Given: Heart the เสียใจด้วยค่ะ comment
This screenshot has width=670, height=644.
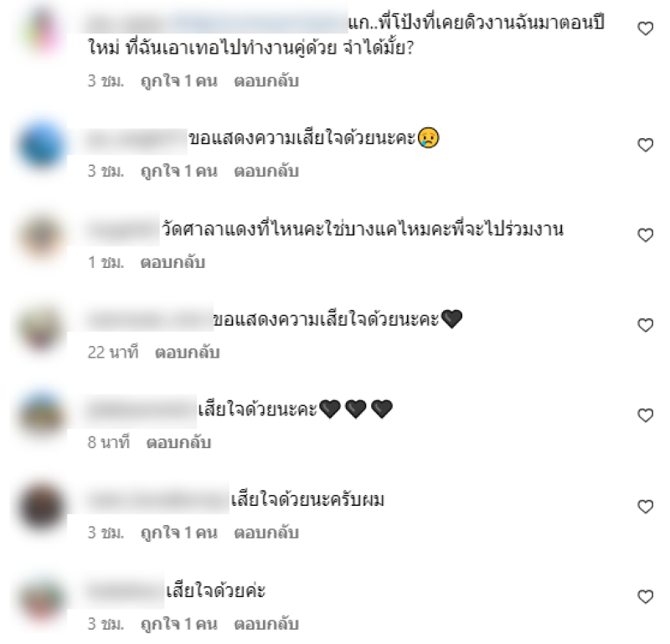Looking at the screenshot, I should (645, 596).
